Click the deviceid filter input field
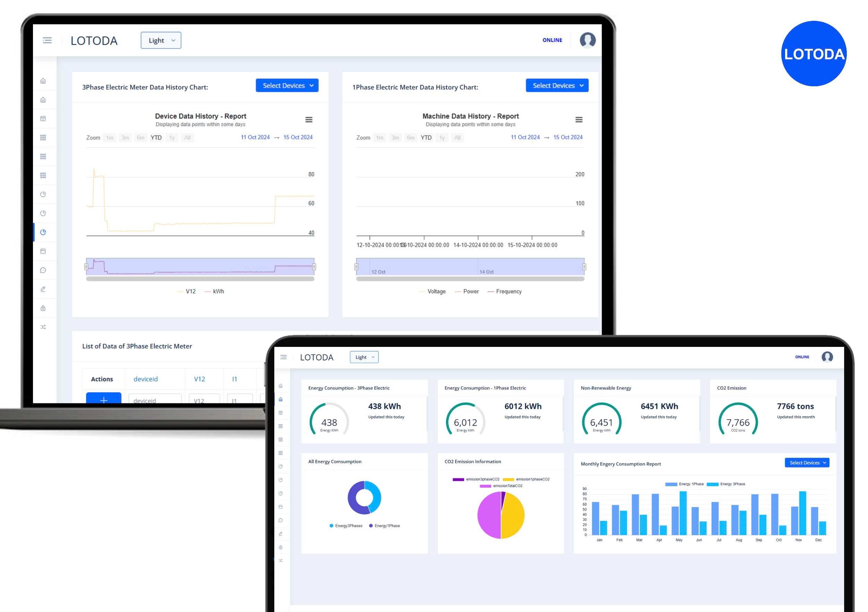The height and width of the screenshot is (612, 868). pyautogui.click(x=155, y=399)
